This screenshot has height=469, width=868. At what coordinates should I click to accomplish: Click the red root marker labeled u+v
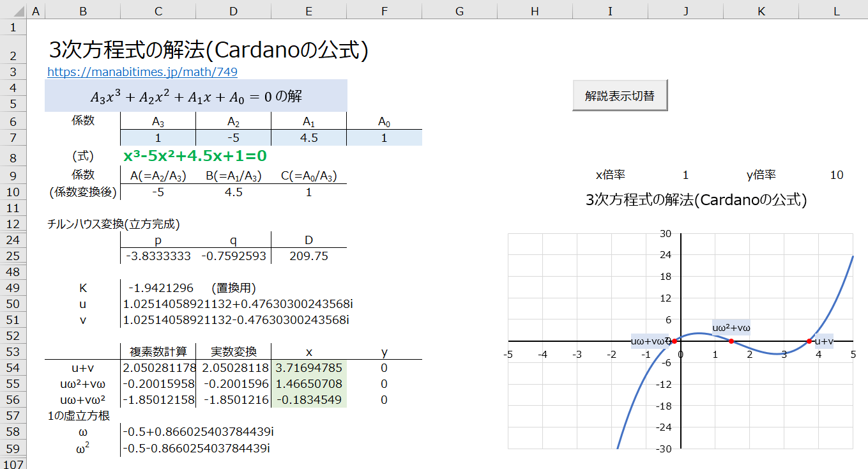click(809, 341)
